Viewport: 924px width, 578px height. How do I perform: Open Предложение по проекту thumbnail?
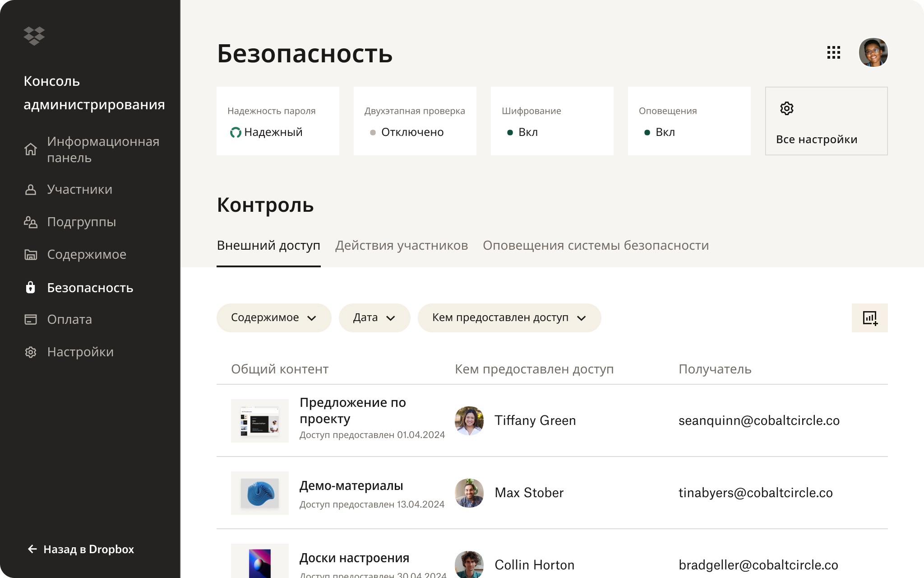pos(260,420)
